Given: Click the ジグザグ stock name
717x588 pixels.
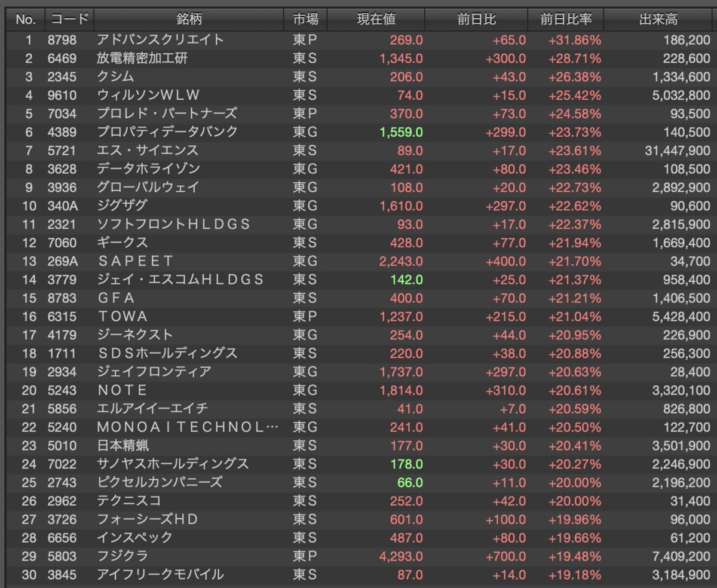Looking at the screenshot, I should click(x=122, y=206).
